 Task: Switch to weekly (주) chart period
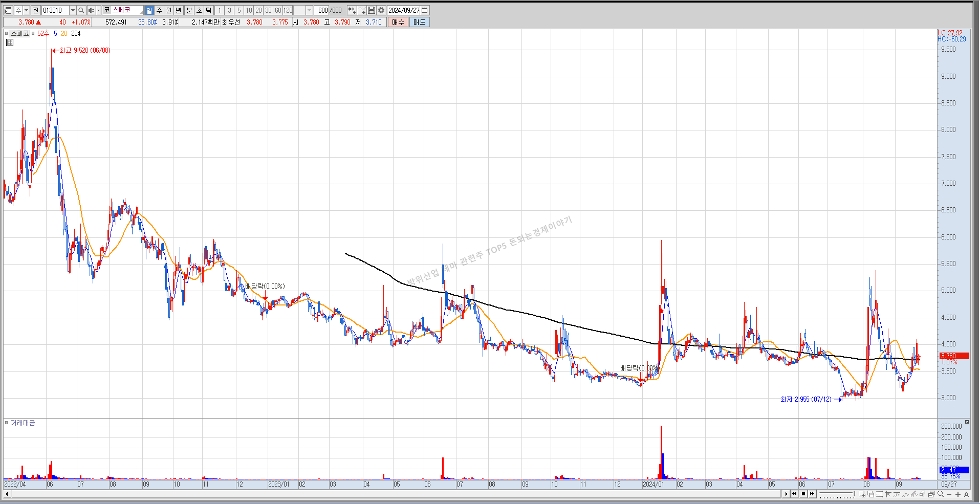pos(159,10)
